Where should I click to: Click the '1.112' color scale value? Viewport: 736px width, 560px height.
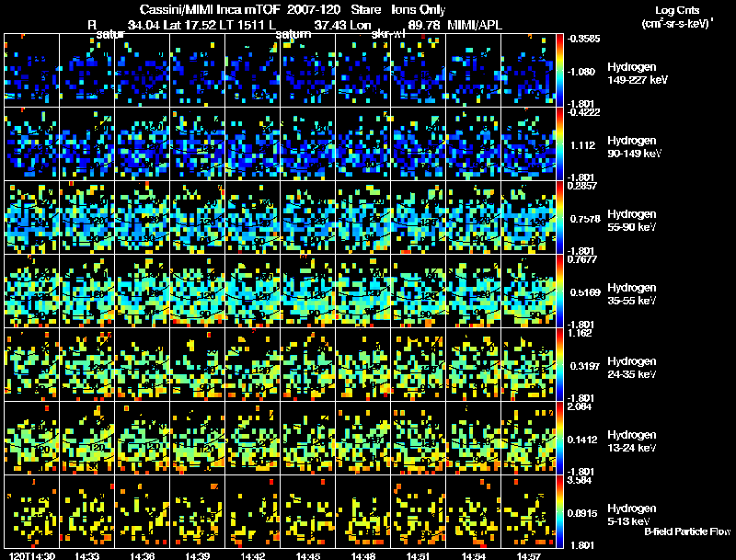coord(582,145)
